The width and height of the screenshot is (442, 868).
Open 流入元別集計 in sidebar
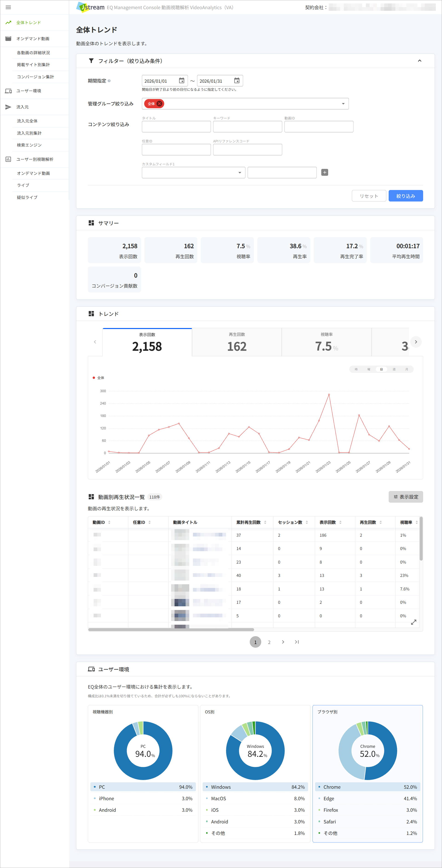pos(29,133)
